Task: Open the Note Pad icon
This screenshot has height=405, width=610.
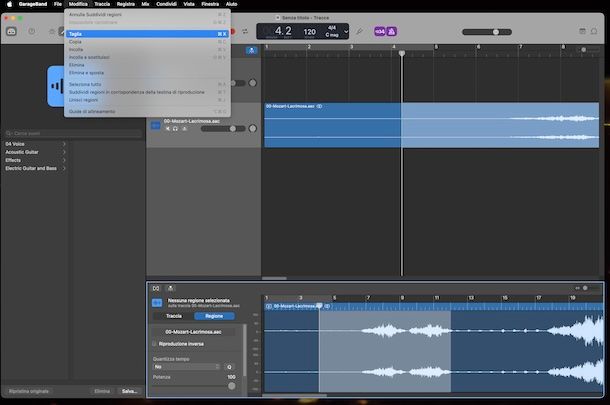Action: click(582, 31)
